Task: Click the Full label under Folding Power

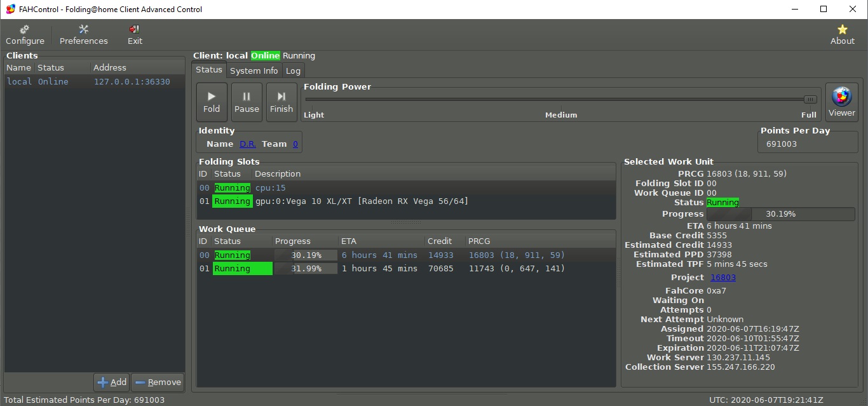Action: 809,115
